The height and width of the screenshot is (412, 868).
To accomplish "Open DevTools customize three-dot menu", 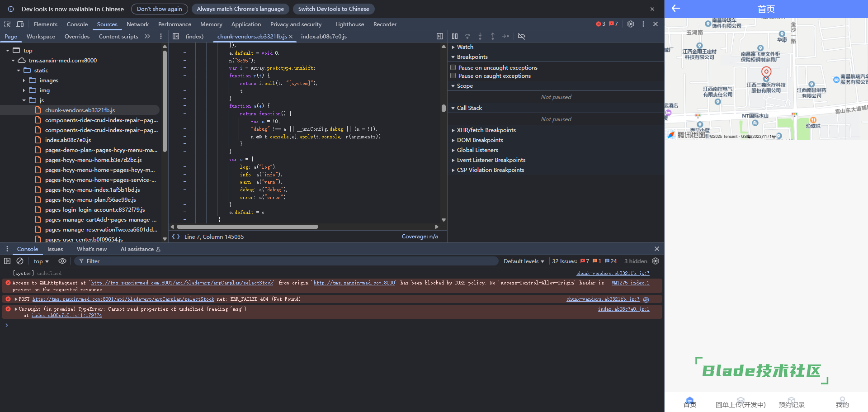I will click(643, 24).
